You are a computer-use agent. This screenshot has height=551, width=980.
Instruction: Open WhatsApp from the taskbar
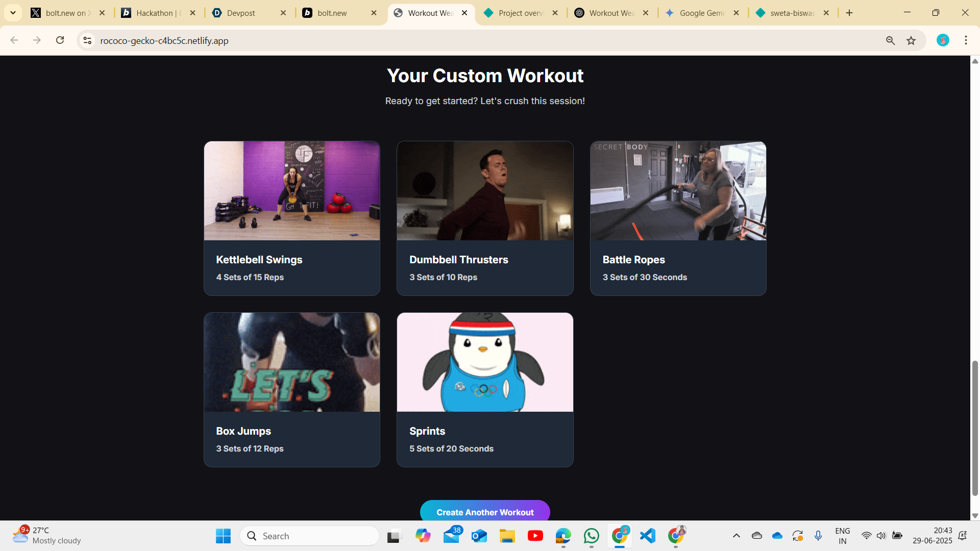[591, 536]
